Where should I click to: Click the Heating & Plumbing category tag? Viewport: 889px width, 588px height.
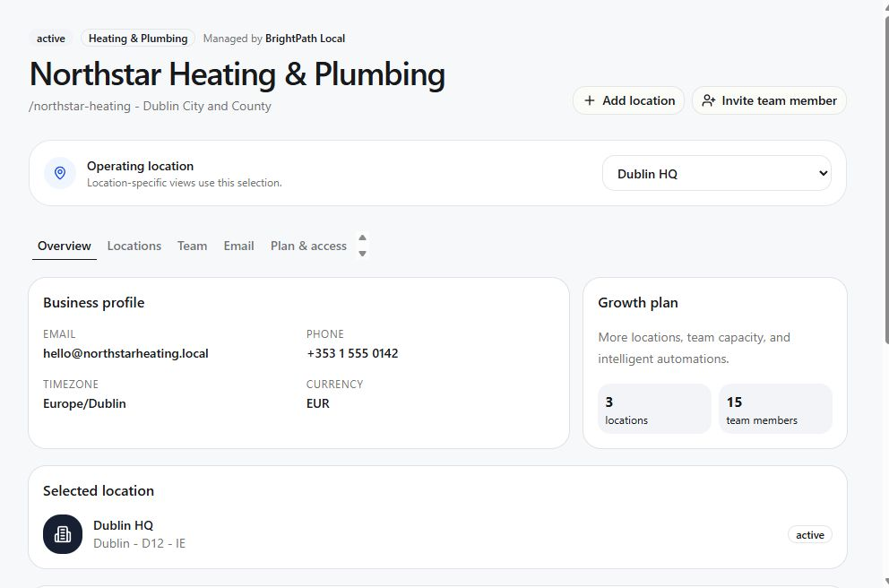click(x=138, y=39)
